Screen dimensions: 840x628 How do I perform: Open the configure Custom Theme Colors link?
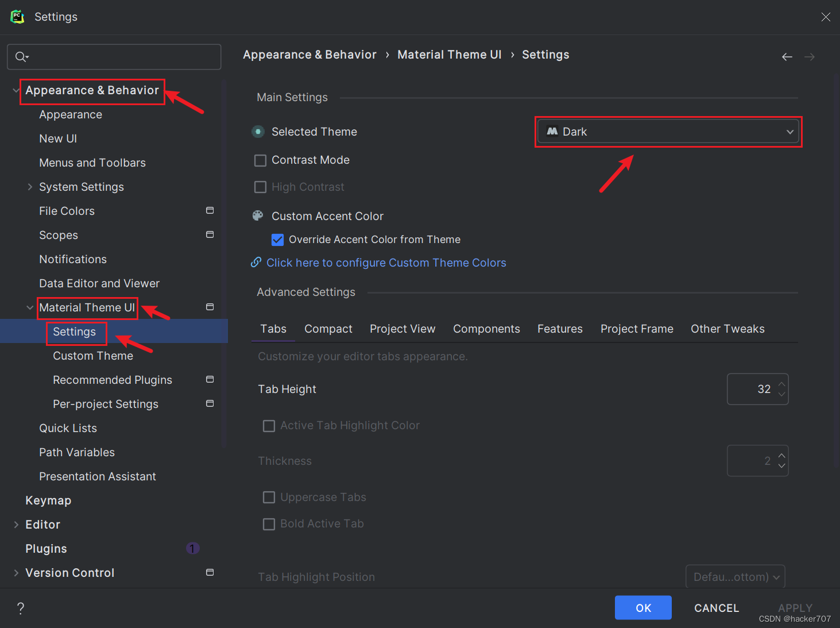[386, 263]
